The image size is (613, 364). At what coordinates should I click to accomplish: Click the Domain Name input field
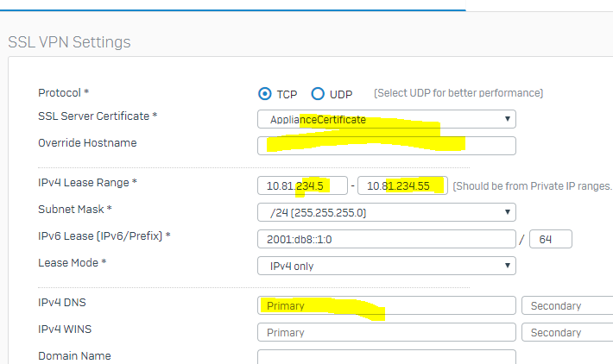point(387,357)
